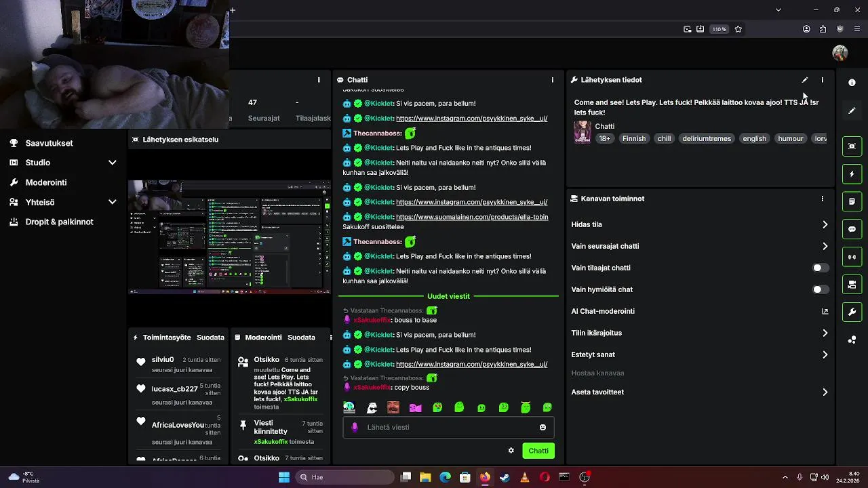
Task: Select the host/monitor icon in right sidebar
Action: point(852,284)
